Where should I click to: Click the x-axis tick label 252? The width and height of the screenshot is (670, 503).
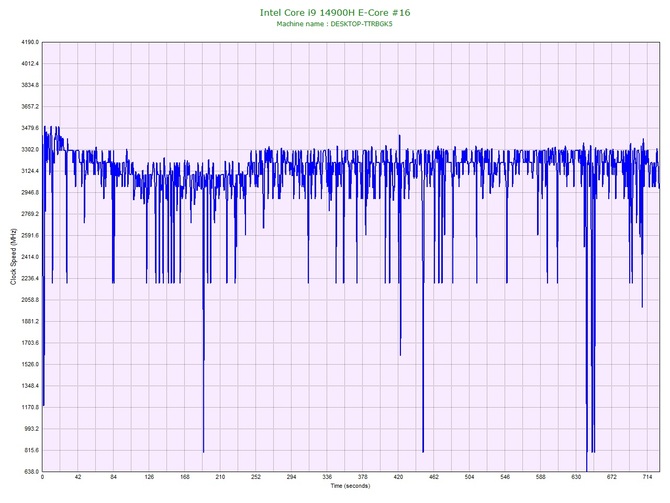click(x=256, y=477)
